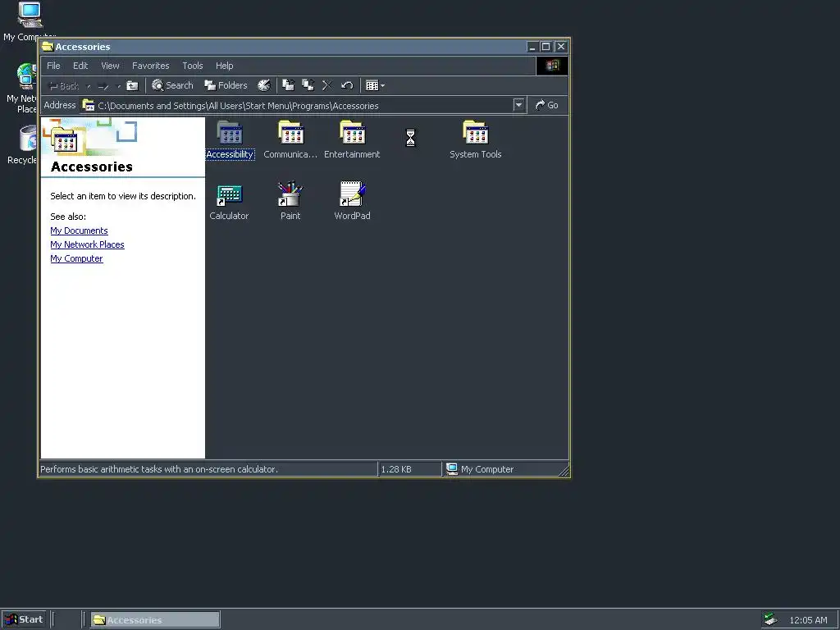
Task: Open the Communications folder
Action: (290, 139)
